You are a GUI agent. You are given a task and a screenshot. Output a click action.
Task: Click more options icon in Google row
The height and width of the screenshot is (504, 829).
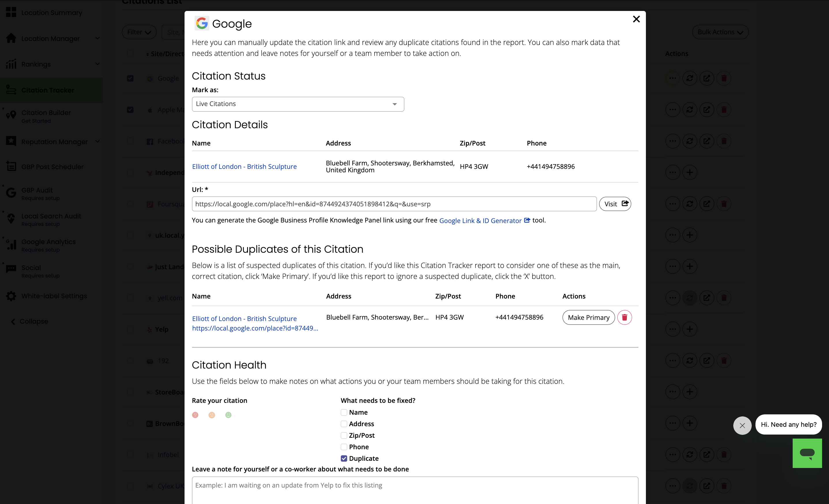point(672,78)
